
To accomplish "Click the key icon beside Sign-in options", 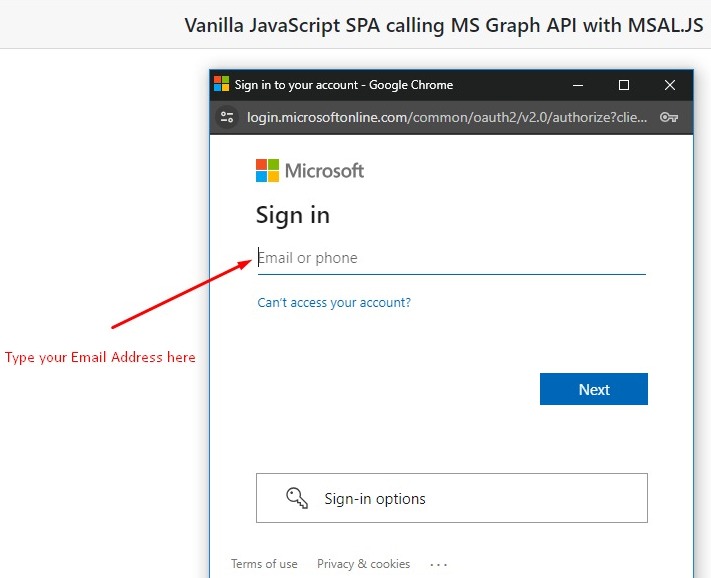I will click(x=297, y=498).
